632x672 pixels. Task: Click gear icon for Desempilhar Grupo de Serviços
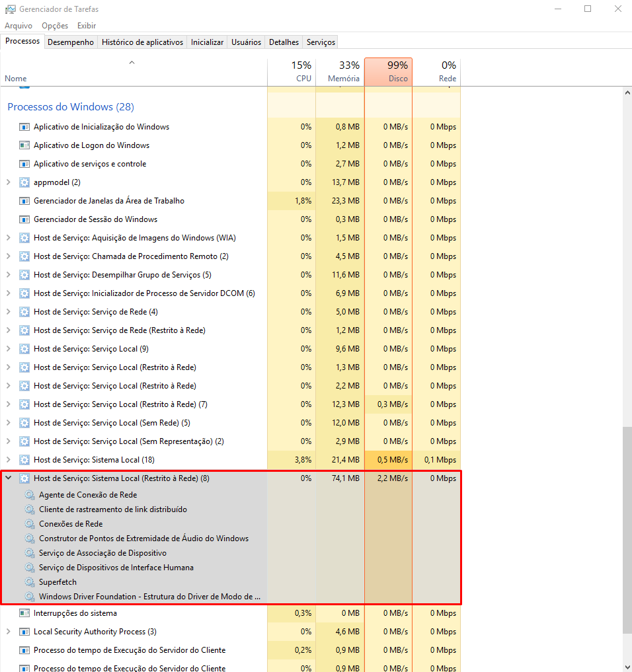(x=24, y=275)
